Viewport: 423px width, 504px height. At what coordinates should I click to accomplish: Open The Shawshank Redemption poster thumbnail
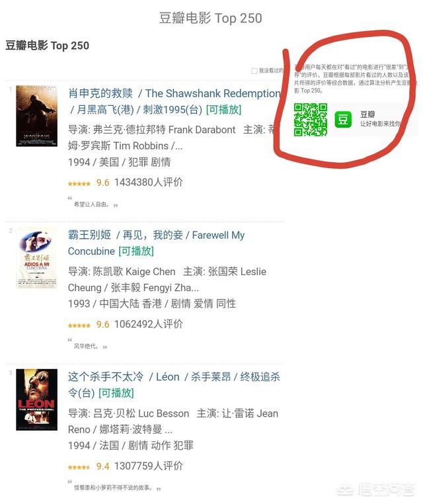click(x=36, y=116)
